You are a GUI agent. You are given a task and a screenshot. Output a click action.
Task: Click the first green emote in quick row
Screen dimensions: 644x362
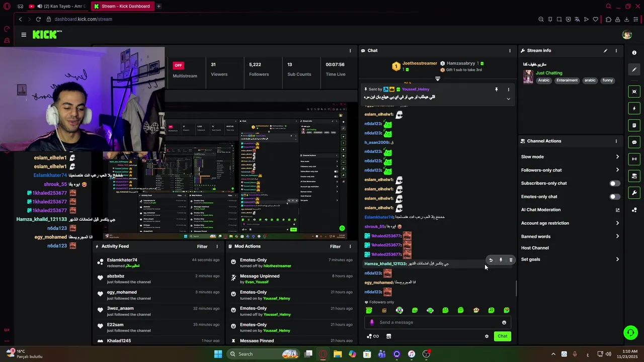pos(369,310)
